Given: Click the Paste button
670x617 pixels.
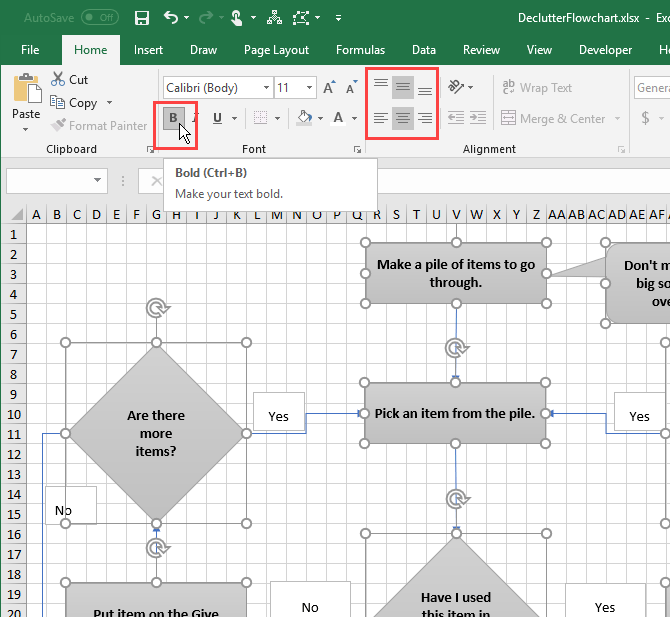Looking at the screenshot, I should [x=26, y=100].
